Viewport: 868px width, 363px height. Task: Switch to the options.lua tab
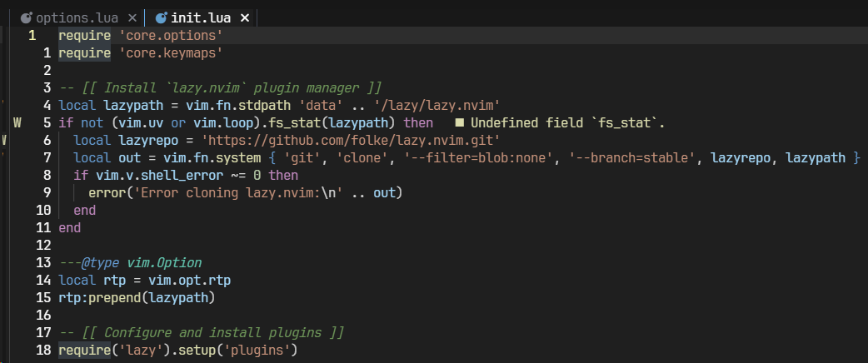pos(77,17)
